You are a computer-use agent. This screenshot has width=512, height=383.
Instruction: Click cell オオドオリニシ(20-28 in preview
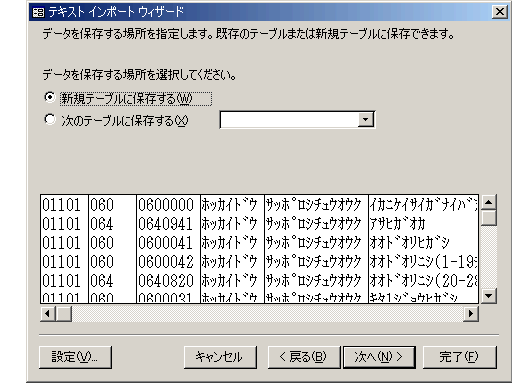(x=423, y=281)
